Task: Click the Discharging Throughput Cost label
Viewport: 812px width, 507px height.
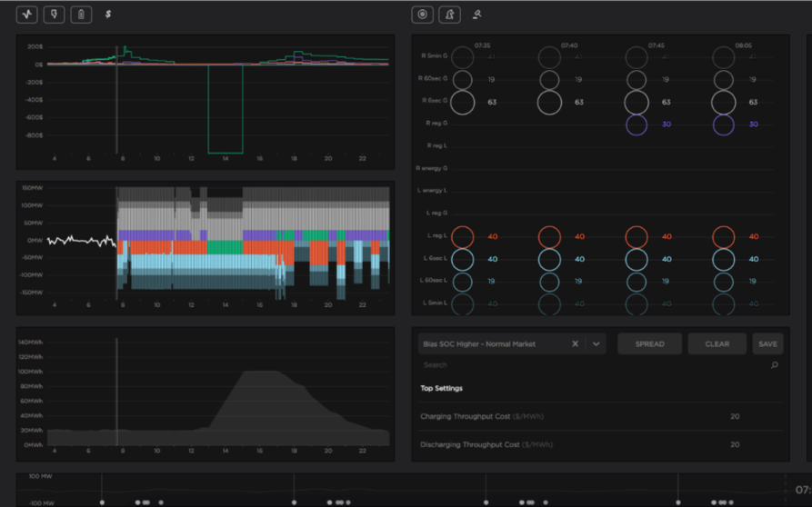Action: pos(486,445)
